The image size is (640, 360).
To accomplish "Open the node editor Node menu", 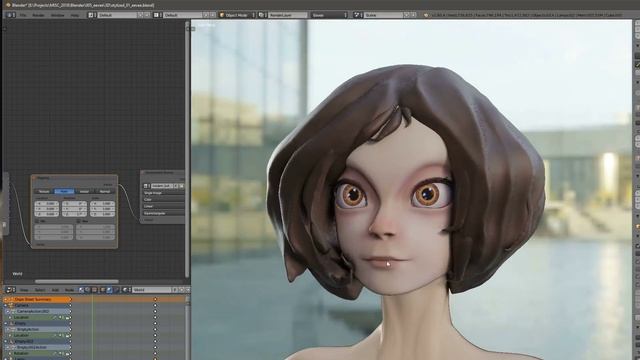I will (69, 290).
